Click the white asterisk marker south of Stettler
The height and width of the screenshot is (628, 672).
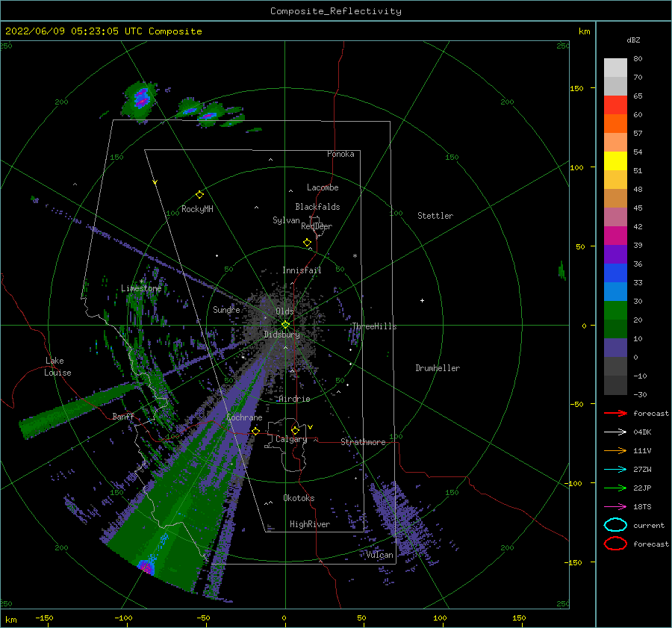pos(355,256)
